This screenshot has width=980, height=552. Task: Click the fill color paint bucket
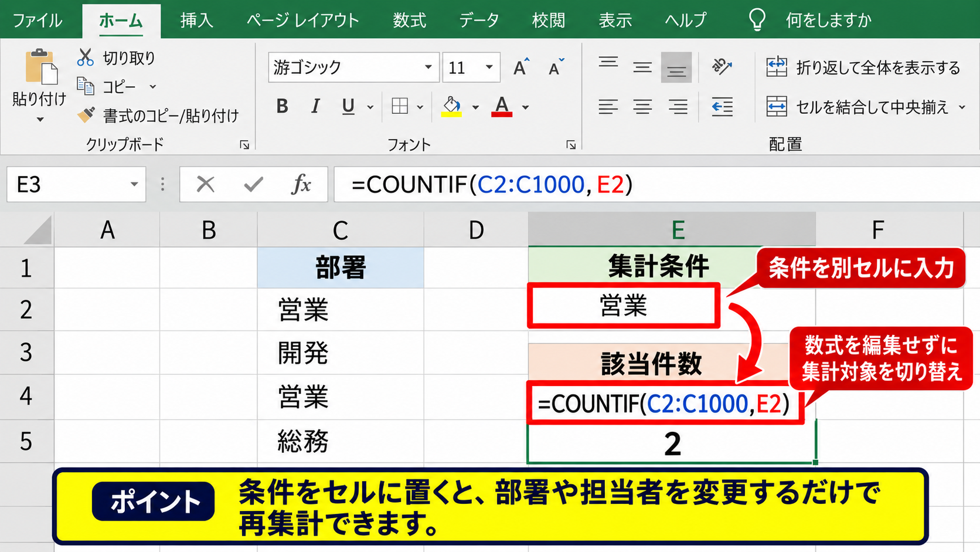click(x=451, y=107)
